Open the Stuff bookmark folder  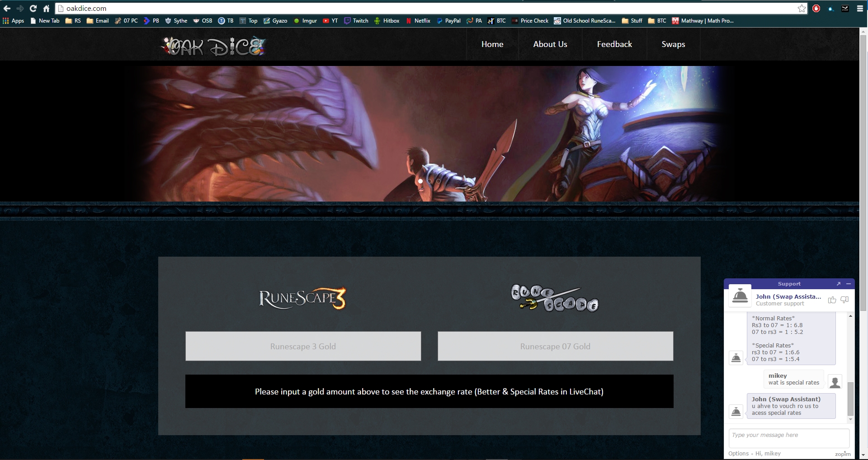coord(632,21)
